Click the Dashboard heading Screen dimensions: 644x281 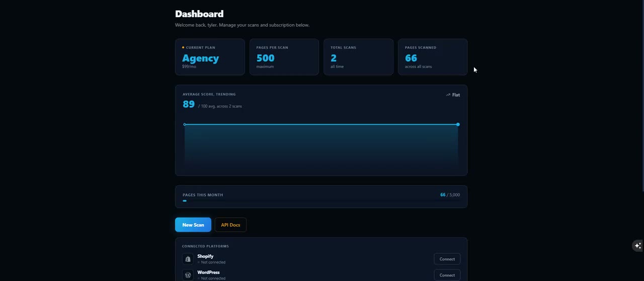(199, 14)
